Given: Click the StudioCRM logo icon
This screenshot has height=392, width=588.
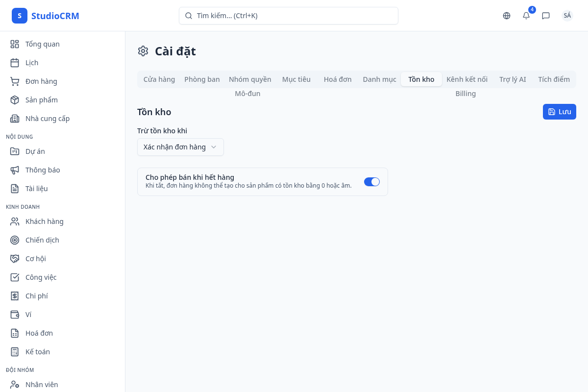Looking at the screenshot, I should pyautogui.click(x=20, y=16).
